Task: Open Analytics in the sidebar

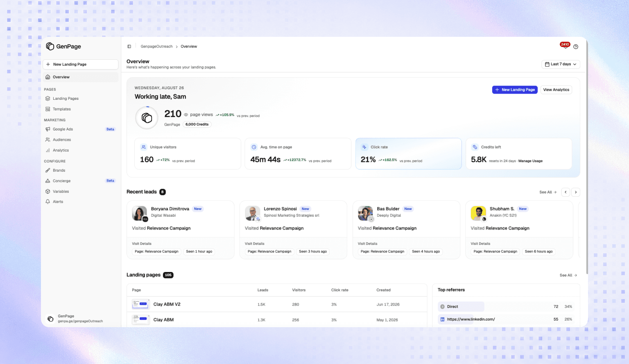Action: [80, 151]
